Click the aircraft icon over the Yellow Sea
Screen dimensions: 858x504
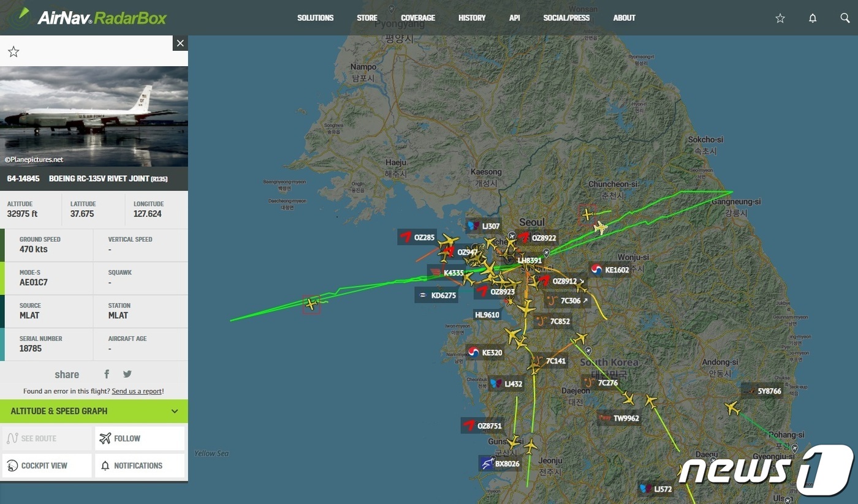point(311,304)
